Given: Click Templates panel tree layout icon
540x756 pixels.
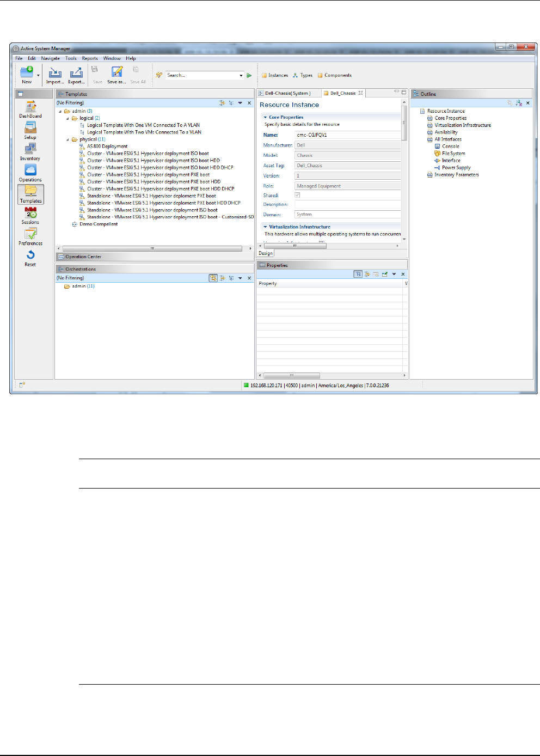Looking at the screenshot, I should (x=231, y=103).
